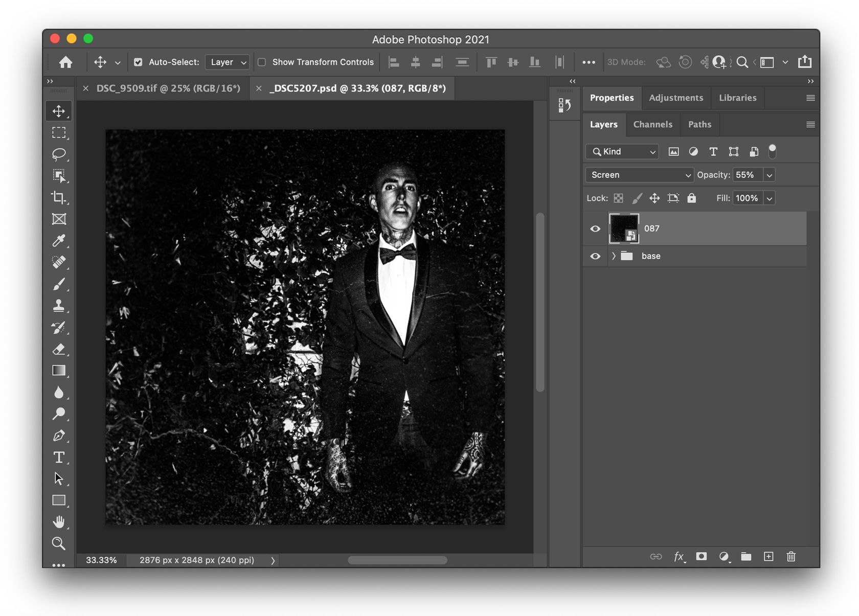Open more align options ellipsis
The height and width of the screenshot is (616, 859).
pyautogui.click(x=589, y=62)
